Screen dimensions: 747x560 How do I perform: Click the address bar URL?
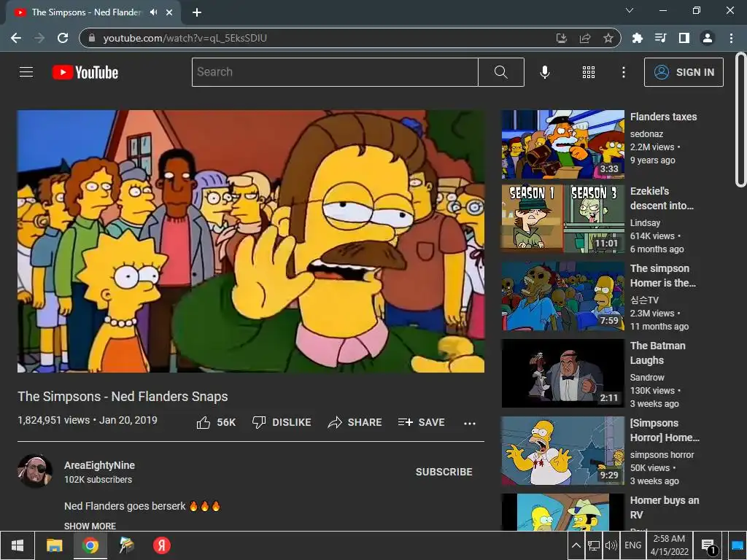tap(185, 38)
